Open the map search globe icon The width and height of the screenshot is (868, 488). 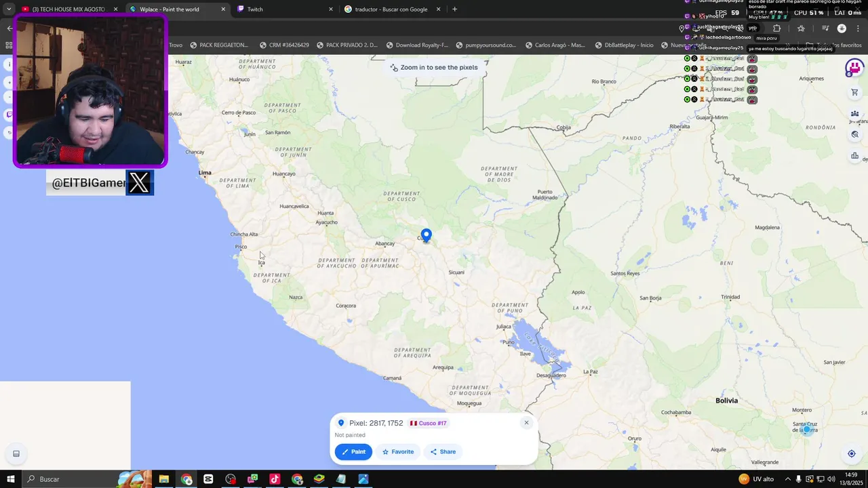(x=854, y=134)
